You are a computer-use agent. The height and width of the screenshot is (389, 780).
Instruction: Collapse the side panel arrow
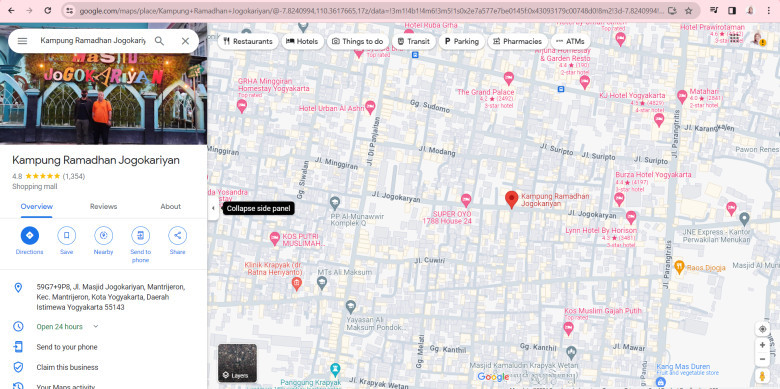click(x=213, y=208)
